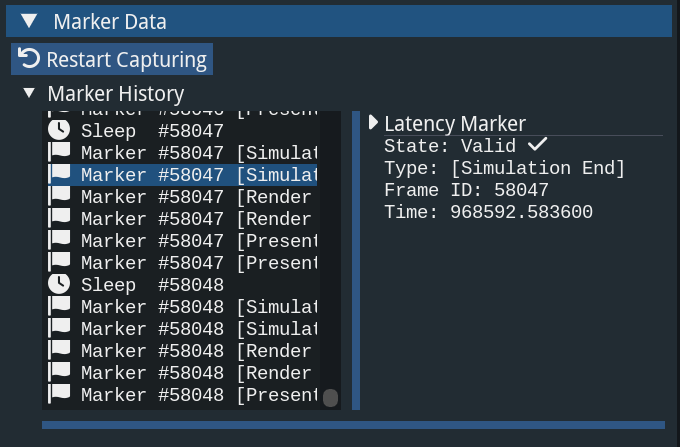The height and width of the screenshot is (447, 680).
Task: Select the Sleep #58048 entry
Action: point(150,285)
